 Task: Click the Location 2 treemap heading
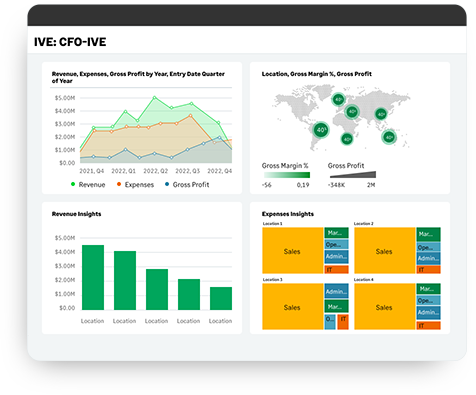[364, 224]
